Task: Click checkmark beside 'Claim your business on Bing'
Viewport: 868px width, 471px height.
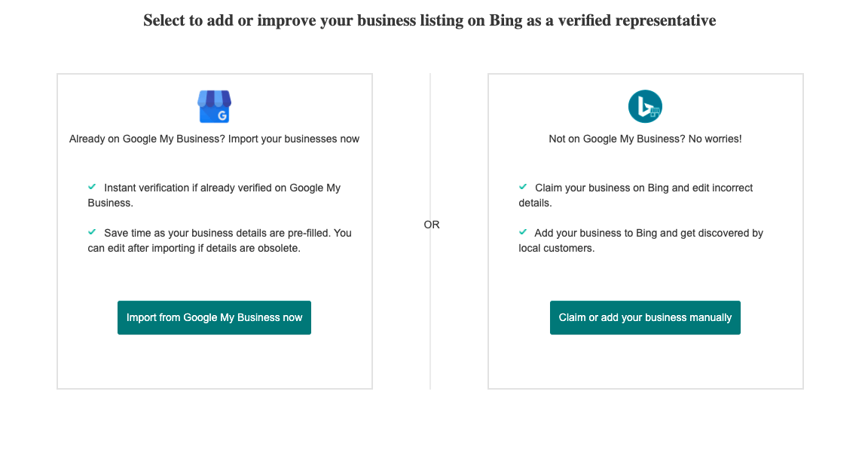Action: tap(523, 187)
